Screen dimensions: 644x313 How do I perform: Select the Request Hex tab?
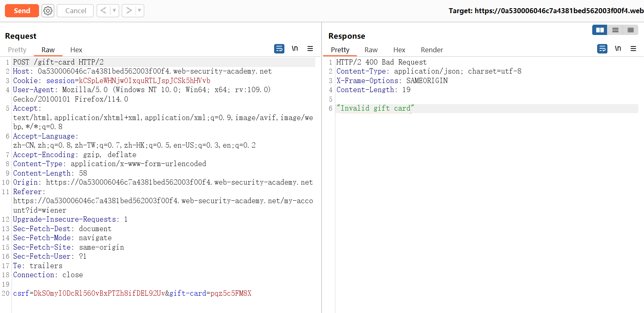(x=76, y=50)
